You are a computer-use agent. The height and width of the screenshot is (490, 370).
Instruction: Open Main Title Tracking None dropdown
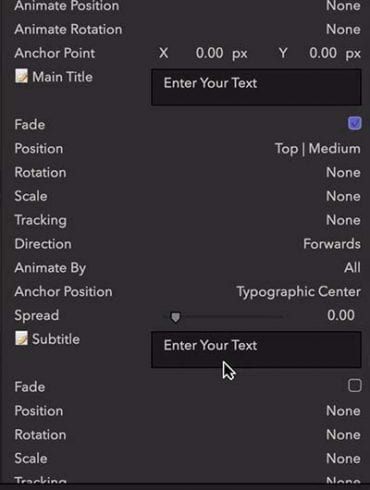[343, 220]
